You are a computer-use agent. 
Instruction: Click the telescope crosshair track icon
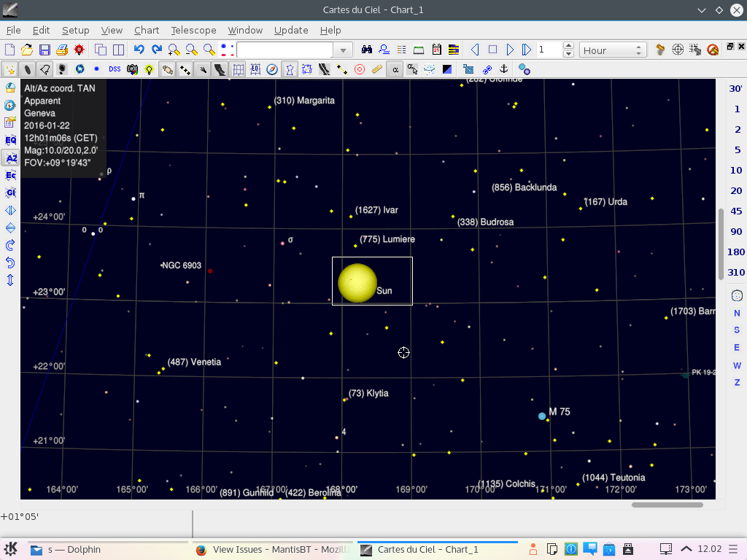point(678,50)
